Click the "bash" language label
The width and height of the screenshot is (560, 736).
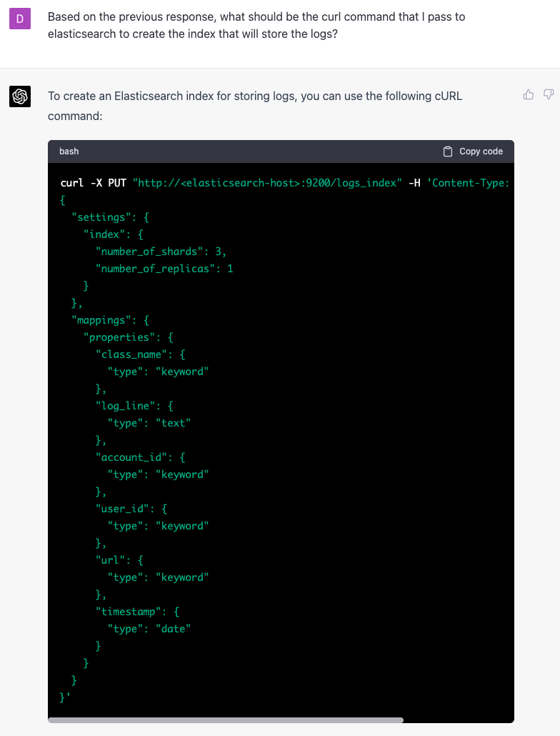click(x=69, y=151)
